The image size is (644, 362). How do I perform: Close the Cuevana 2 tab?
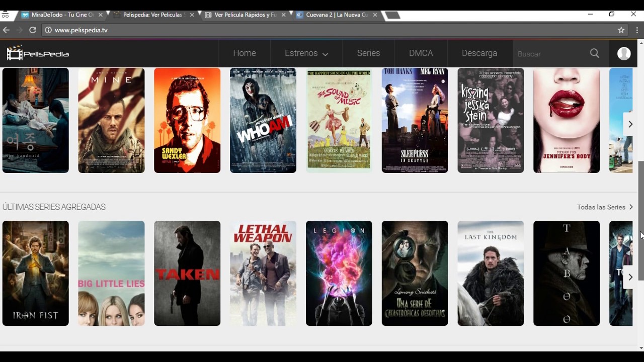(x=375, y=15)
